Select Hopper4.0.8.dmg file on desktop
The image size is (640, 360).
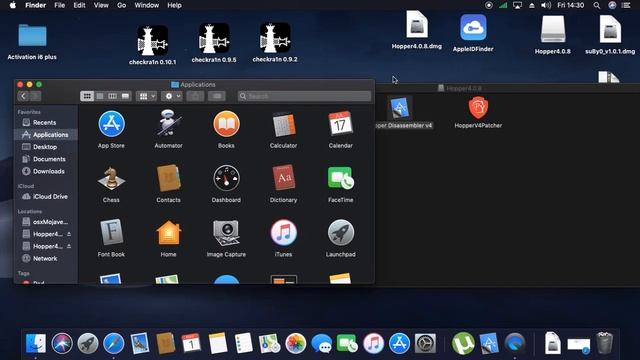pos(417,24)
